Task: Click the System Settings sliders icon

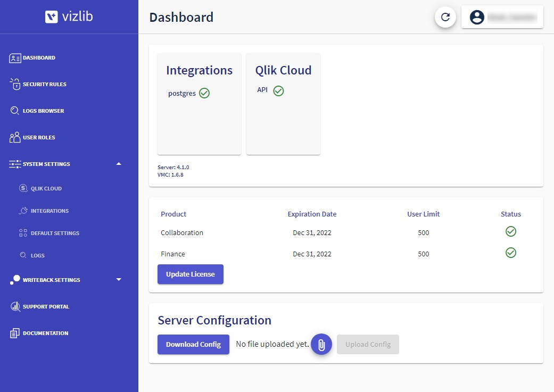Action: tap(15, 164)
